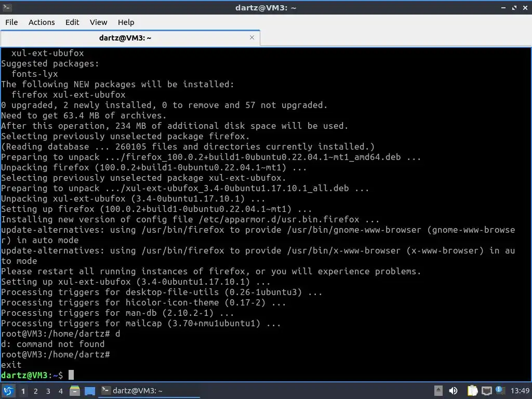This screenshot has width=532, height=399.
Task: Open the Actions menu
Action: 42,22
